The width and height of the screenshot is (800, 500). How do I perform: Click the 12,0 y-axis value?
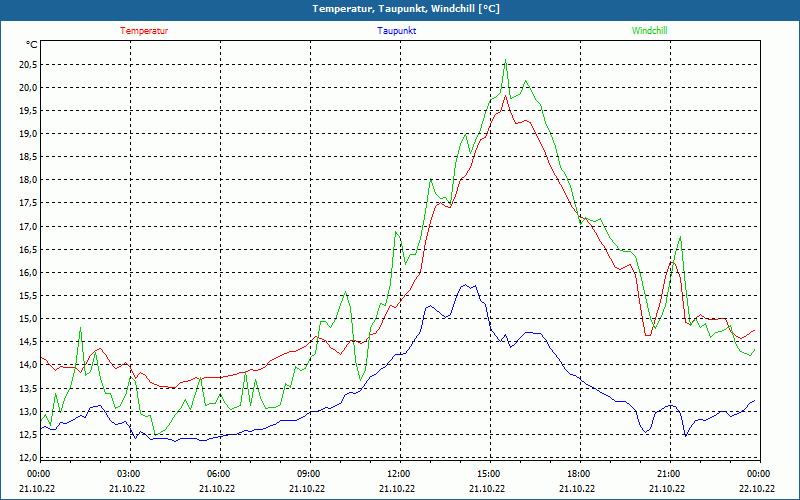[28, 458]
